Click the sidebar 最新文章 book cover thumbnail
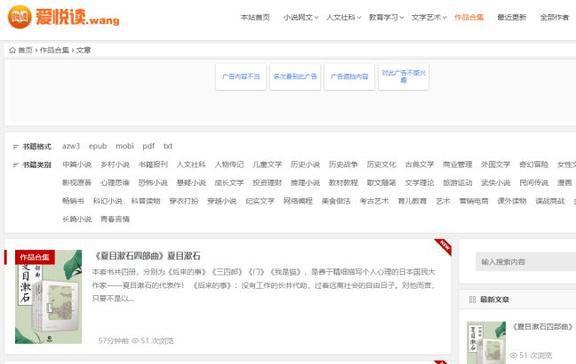The height and width of the screenshot is (364, 576). tap(486, 343)
